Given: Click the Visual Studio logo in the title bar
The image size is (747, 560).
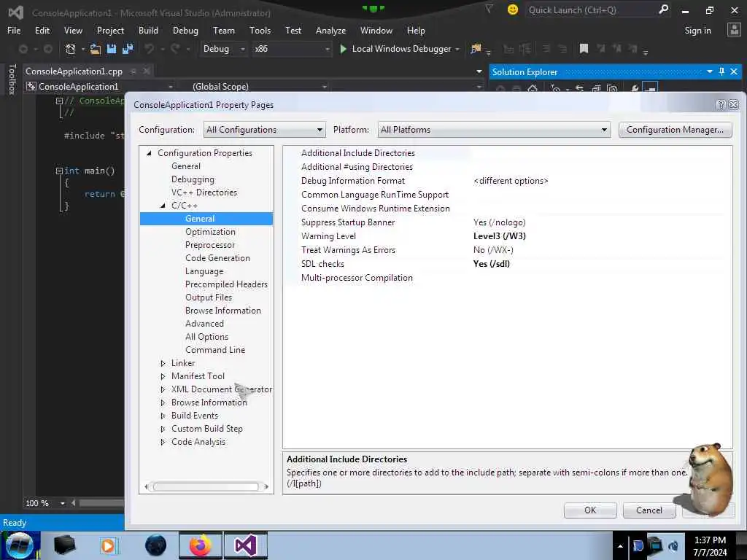Looking at the screenshot, I should pos(16,12).
